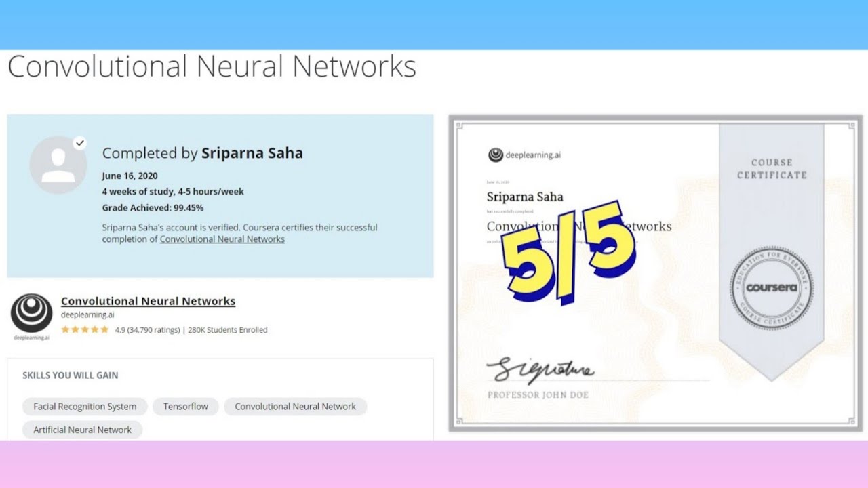The image size is (868, 488).
Task: Click PROFESSOR JOHN DOE on the certificate
Action: (538, 395)
